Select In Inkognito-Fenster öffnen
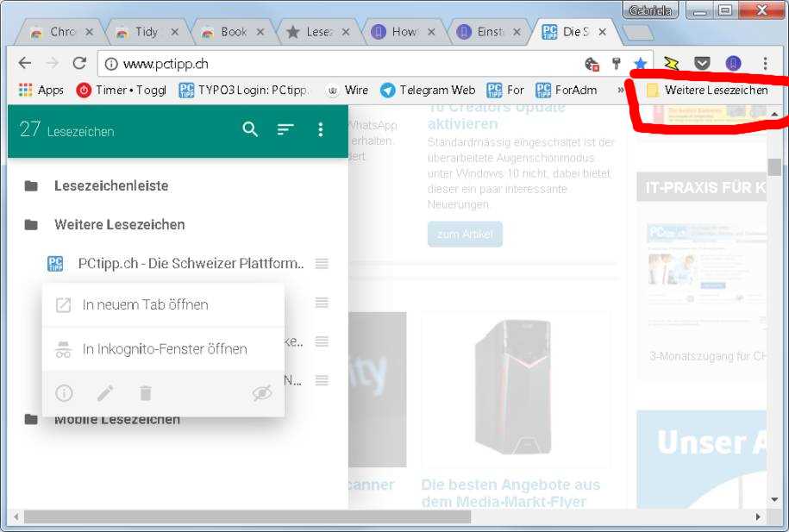Screen dimensions: 789x532 pyautogui.click(x=164, y=349)
